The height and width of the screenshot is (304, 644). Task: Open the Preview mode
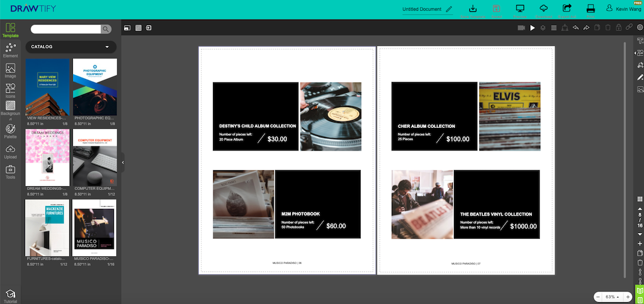tap(520, 11)
